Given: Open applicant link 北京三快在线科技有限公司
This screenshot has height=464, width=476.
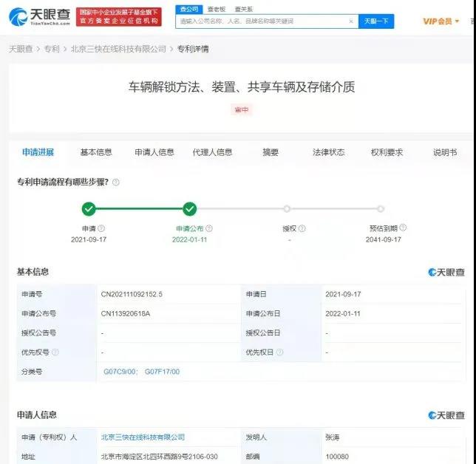Looking at the screenshot, I should click(x=143, y=437).
